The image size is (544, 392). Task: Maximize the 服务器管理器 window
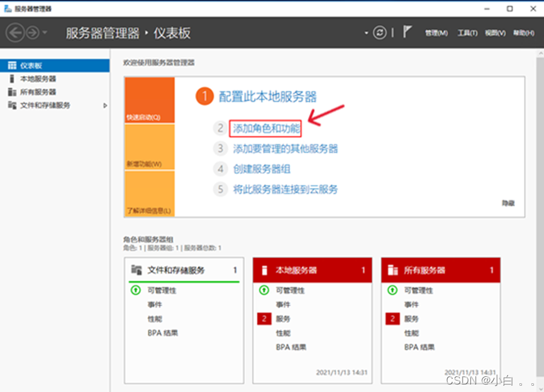point(509,9)
